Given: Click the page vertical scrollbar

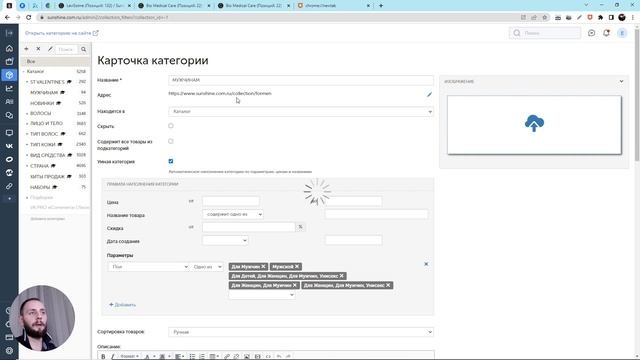Looking at the screenshot, I should 637,95.
